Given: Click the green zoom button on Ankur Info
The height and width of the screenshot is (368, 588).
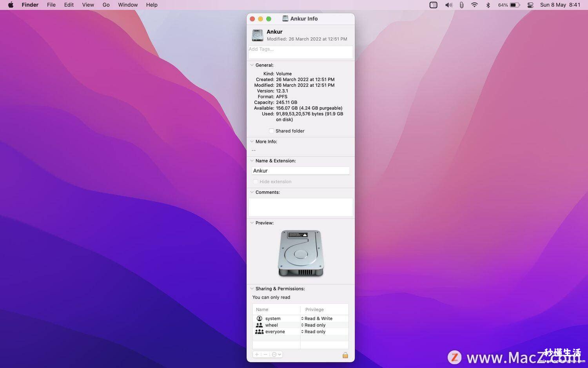Looking at the screenshot, I should (x=269, y=19).
